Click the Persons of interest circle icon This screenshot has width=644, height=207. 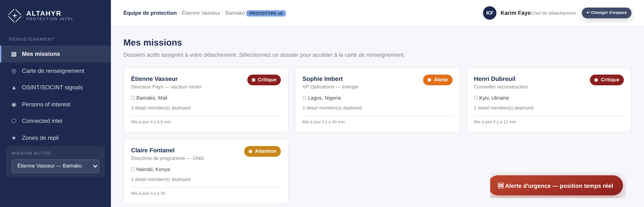click(14, 105)
